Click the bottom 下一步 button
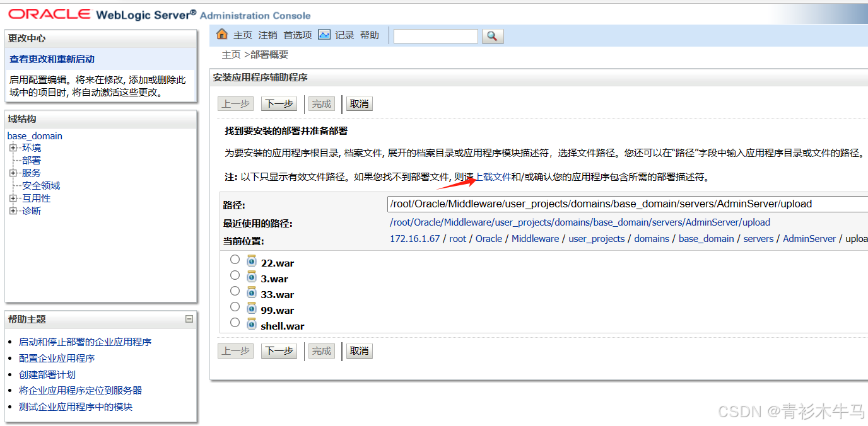Image resolution: width=868 pixels, height=426 pixels. click(279, 351)
